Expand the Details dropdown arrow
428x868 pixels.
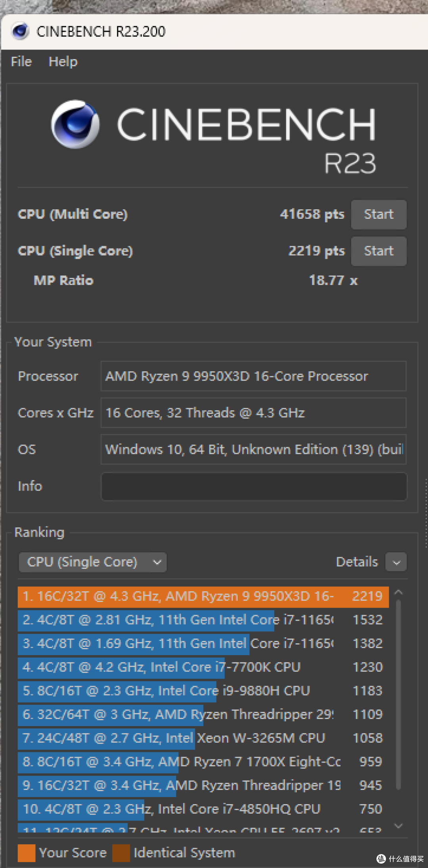coord(396,562)
